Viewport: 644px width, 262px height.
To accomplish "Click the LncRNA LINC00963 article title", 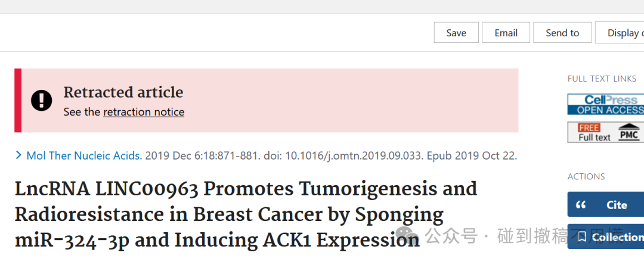I will pos(246,215).
